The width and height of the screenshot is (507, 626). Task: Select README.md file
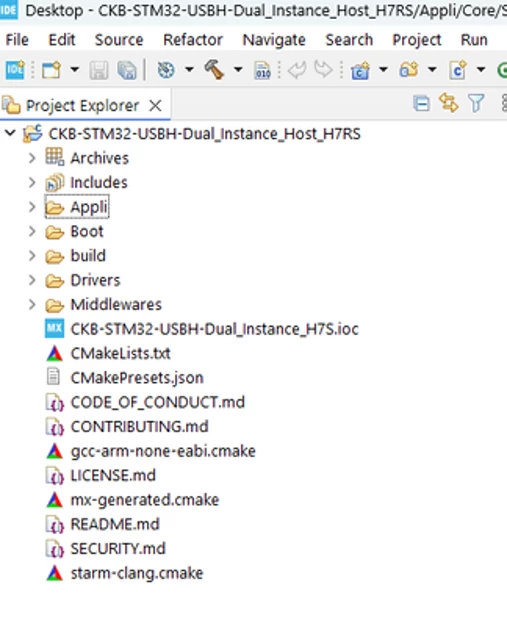point(115,524)
